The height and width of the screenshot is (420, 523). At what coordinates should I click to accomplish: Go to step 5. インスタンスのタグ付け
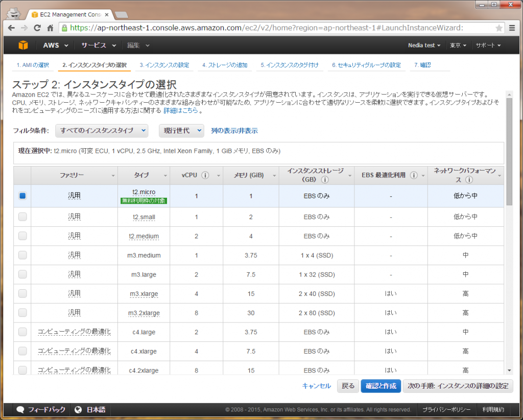pos(290,65)
